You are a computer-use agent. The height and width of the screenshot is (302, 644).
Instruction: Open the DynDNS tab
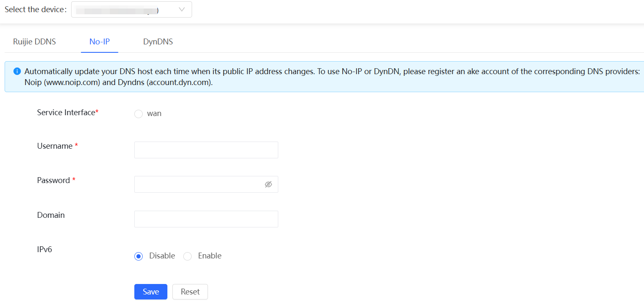(x=158, y=42)
